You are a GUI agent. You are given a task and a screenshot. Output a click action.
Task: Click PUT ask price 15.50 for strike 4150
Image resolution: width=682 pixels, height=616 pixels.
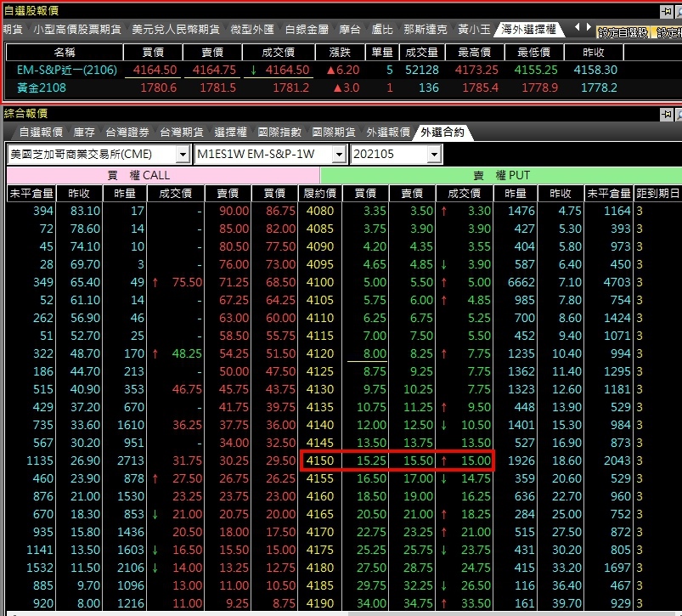(418, 461)
